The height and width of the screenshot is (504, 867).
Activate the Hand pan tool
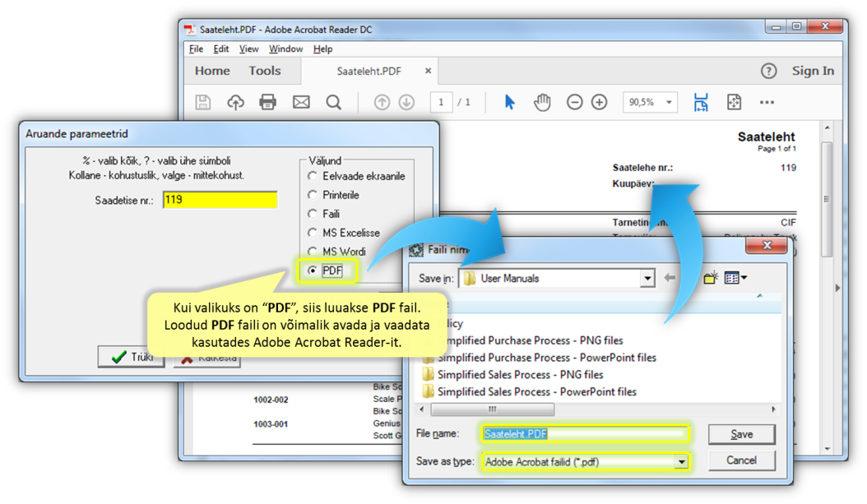pos(542,102)
